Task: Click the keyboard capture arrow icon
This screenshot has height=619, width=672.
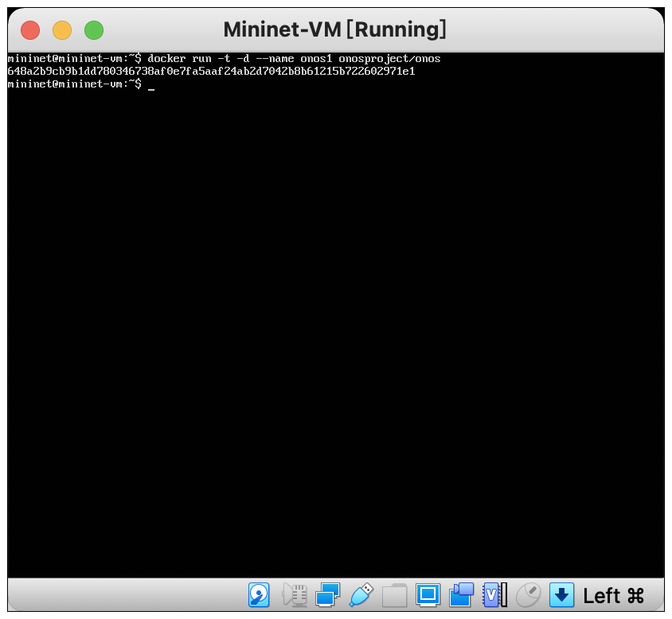Action: (562, 594)
